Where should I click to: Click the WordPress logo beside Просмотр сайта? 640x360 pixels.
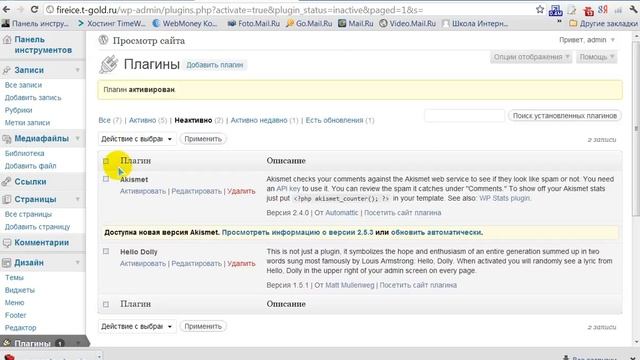tap(103, 40)
